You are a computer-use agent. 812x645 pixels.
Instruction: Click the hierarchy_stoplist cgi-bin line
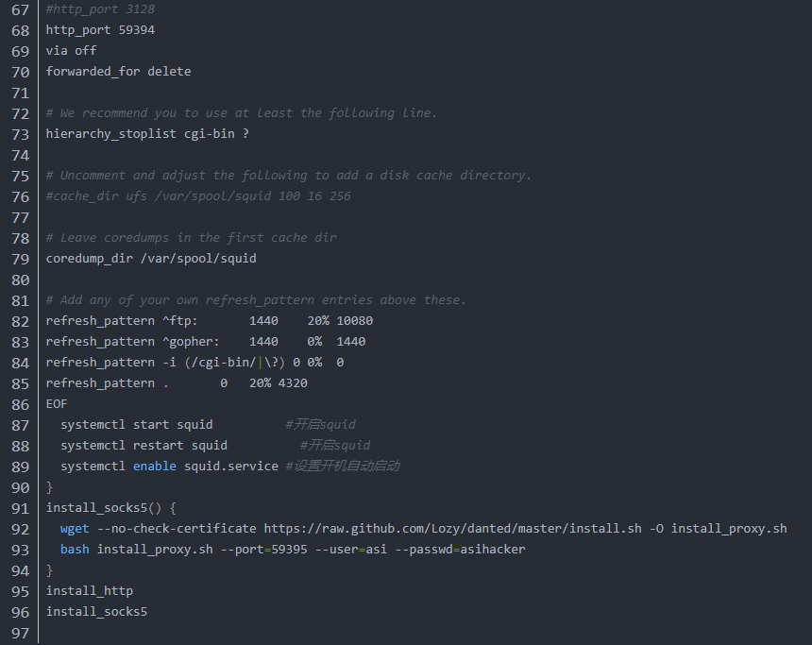pos(147,134)
